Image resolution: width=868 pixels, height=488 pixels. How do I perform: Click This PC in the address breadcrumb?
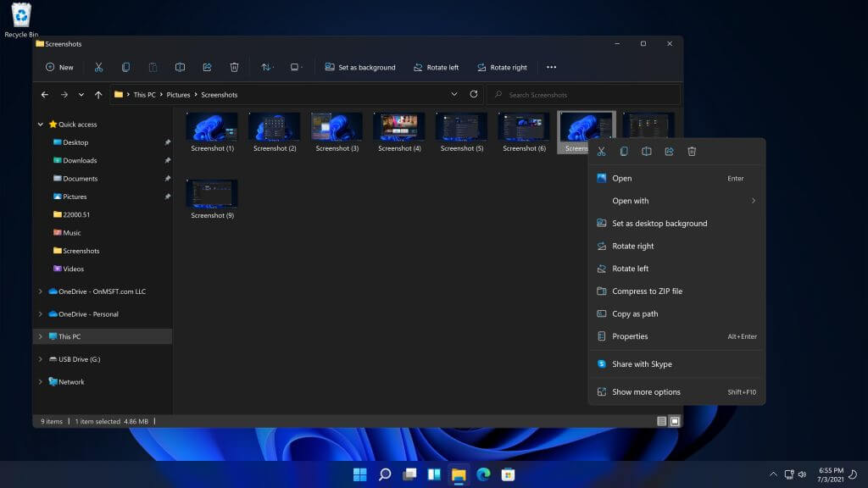(x=144, y=95)
